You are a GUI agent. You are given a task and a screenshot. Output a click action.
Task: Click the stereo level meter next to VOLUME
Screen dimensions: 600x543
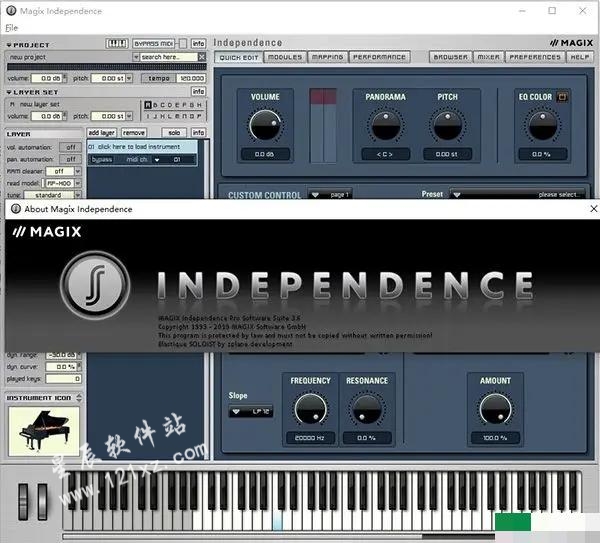point(323,126)
